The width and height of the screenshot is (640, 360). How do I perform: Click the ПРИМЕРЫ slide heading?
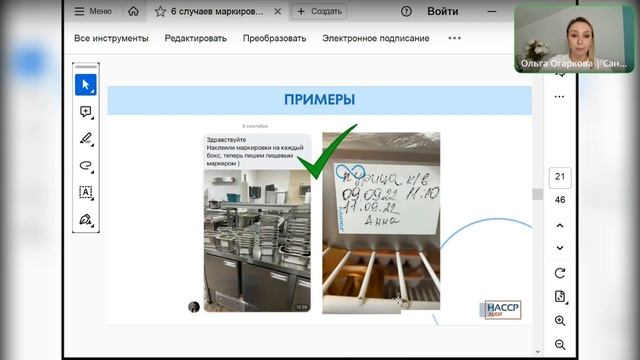[319, 100]
